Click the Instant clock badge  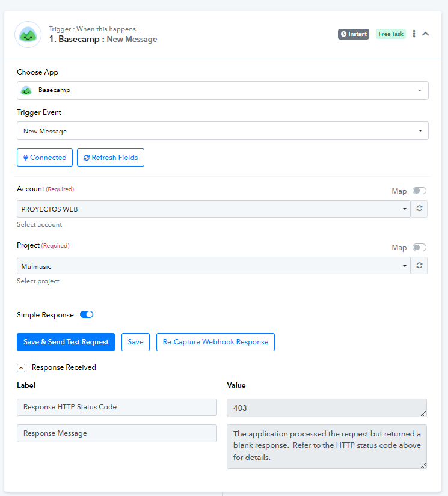pyautogui.click(x=354, y=34)
